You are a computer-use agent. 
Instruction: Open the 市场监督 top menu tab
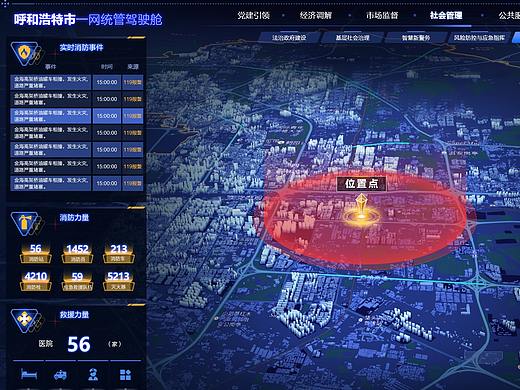click(382, 15)
